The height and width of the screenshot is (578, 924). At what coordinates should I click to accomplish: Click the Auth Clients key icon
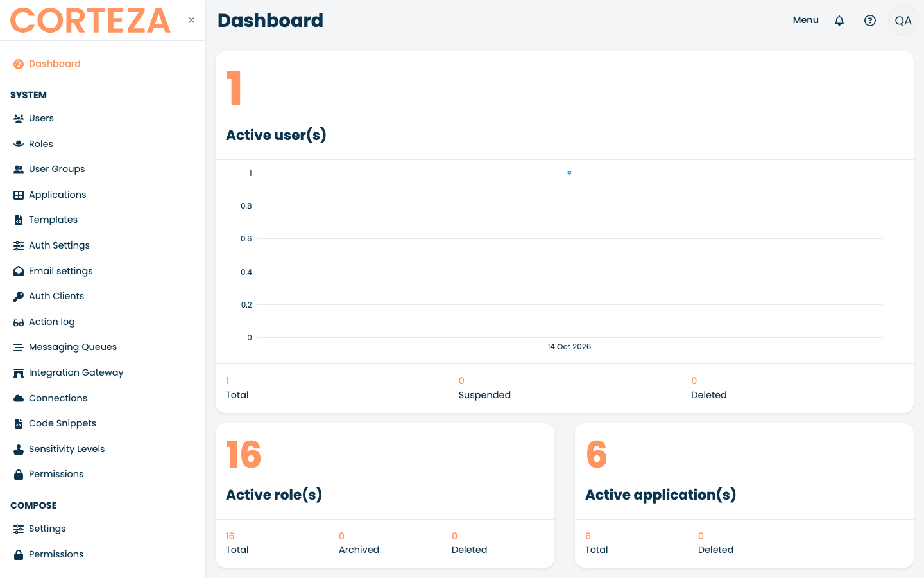(19, 296)
